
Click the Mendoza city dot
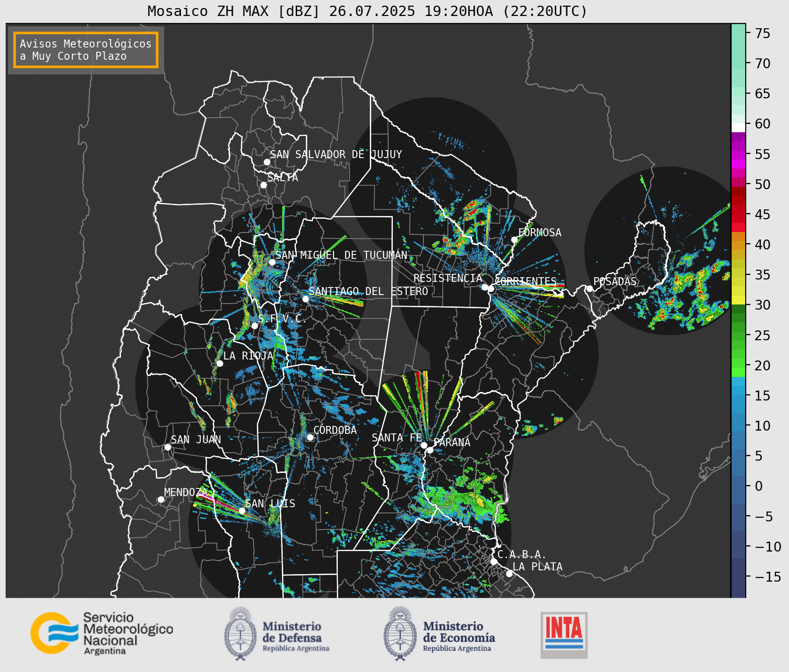click(161, 499)
